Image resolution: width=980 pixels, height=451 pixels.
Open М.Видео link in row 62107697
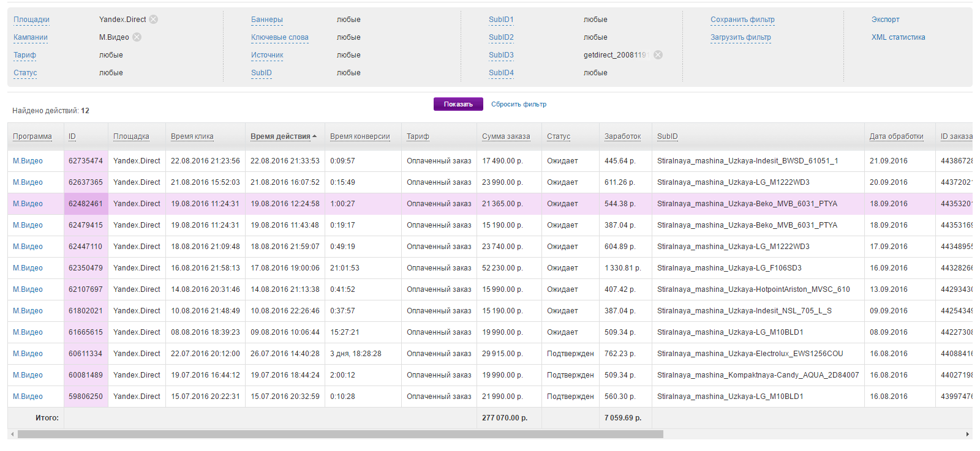[x=28, y=289]
